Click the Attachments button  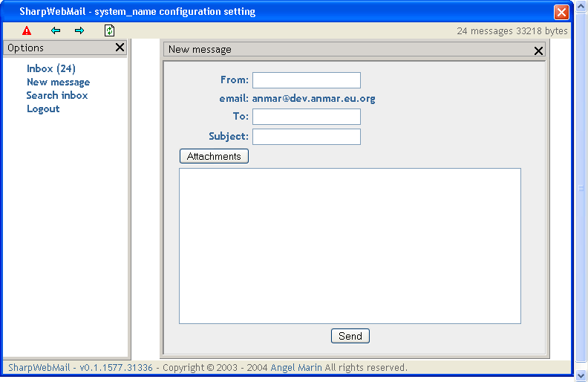(214, 156)
